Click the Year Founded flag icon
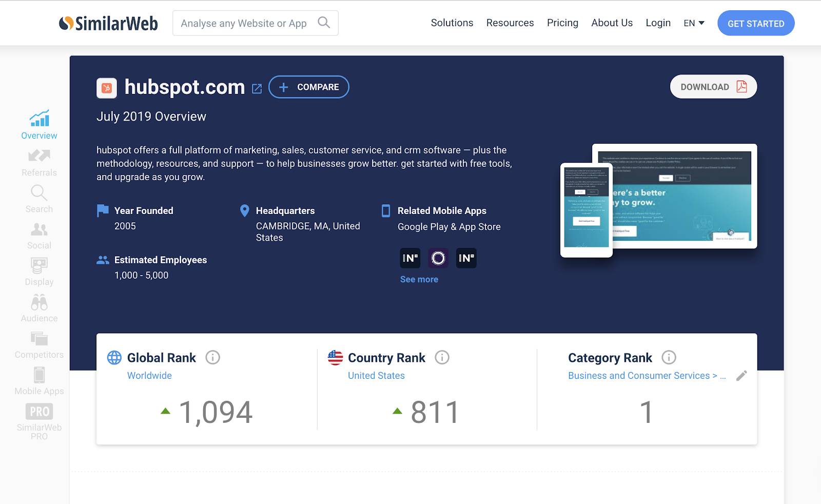This screenshot has width=821, height=504. (x=103, y=210)
